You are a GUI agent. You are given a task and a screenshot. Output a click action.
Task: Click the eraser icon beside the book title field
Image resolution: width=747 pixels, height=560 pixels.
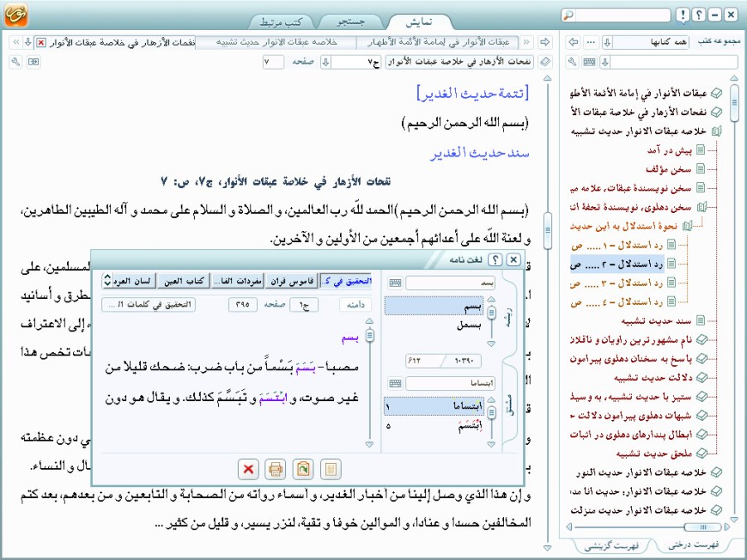pos(545,62)
